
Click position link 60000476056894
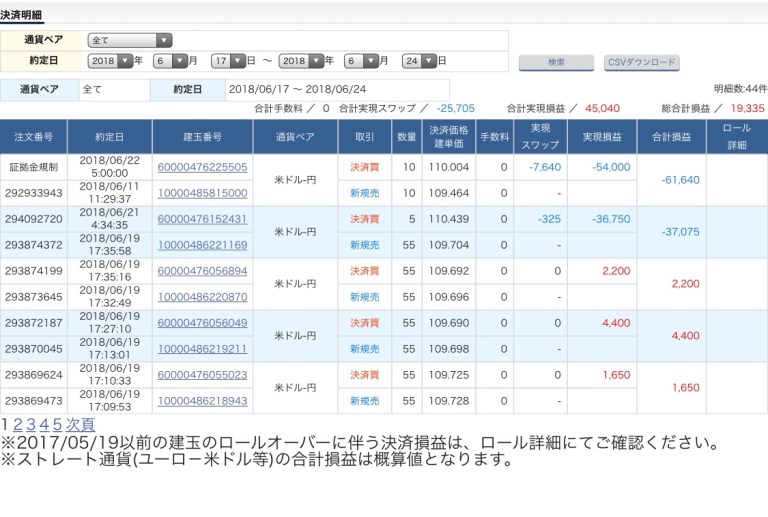(x=202, y=271)
